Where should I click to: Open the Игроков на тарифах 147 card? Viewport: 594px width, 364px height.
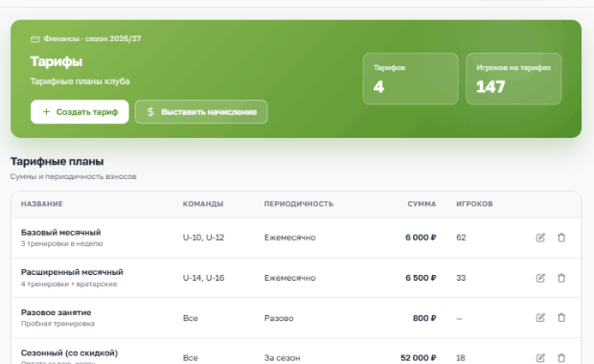point(514,79)
